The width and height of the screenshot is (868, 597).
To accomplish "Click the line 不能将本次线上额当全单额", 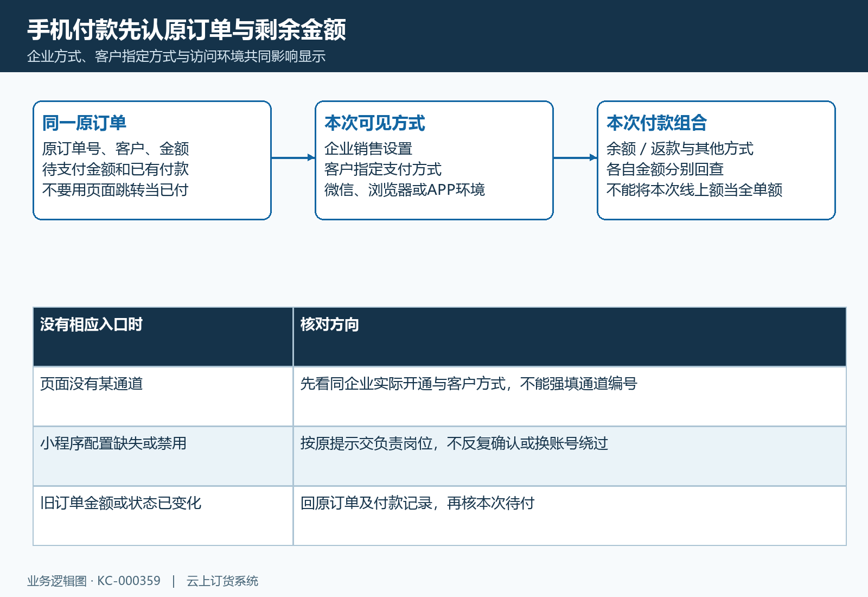I will pyautogui.click(x=694, y=189).
